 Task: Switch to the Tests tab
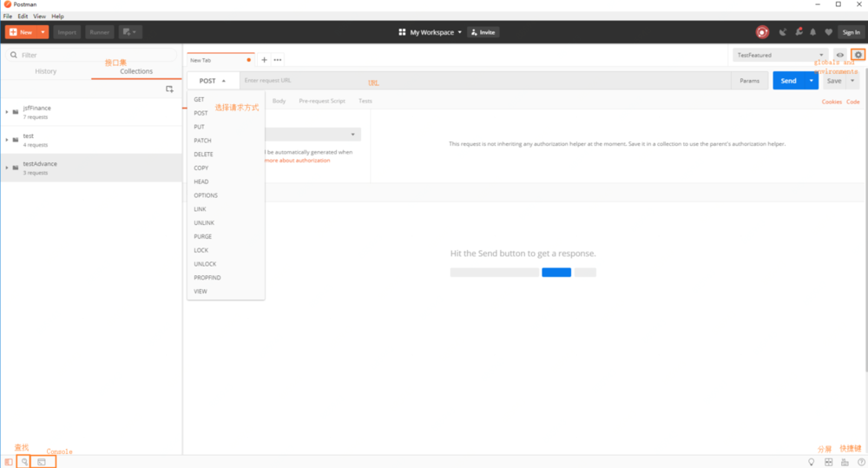(x=365, y=101)
